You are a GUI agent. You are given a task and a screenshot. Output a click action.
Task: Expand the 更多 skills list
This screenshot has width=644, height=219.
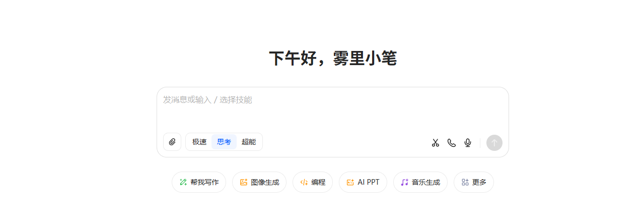(474, 182)
